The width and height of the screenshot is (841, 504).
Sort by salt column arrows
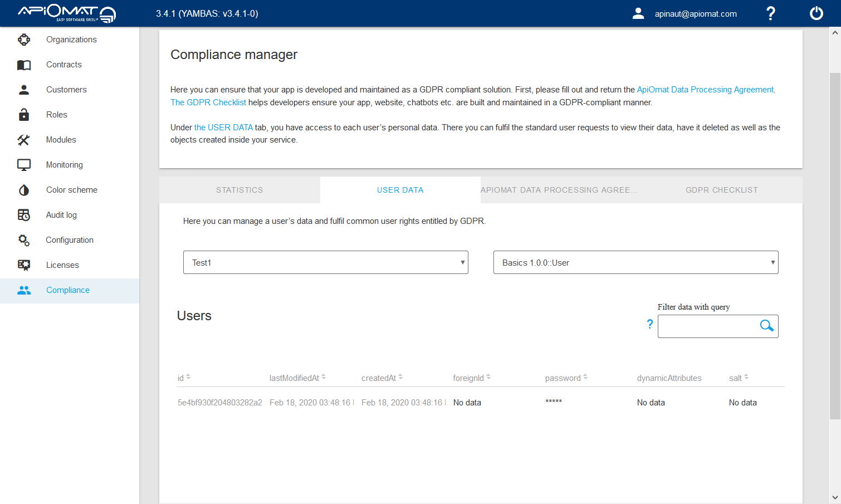(746, 377)
